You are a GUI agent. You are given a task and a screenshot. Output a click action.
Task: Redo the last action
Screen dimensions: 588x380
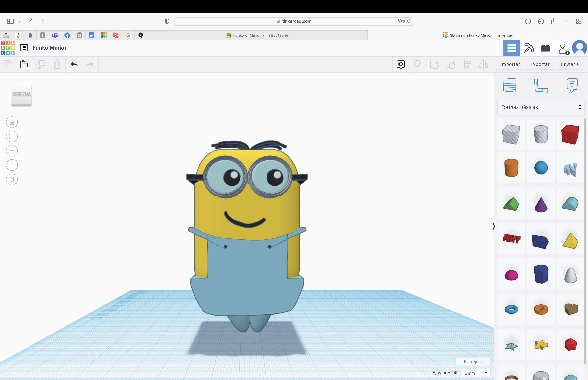pyautogui.click(x=90, y=64)
